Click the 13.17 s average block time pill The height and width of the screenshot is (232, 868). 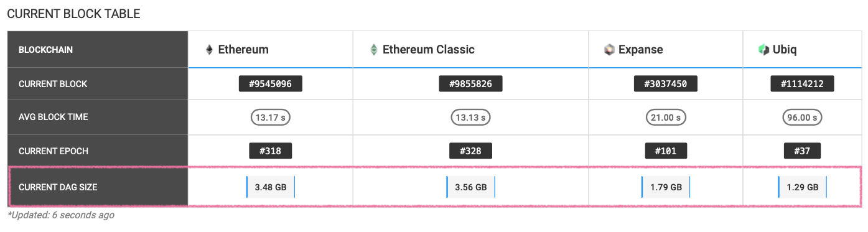(271, 117)
